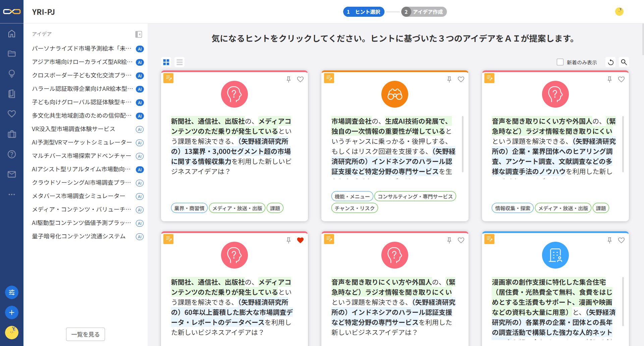This screenshot has height=346, width=644.
Task: Unfavorite the card with the red heart
Action: coord(300,240)
